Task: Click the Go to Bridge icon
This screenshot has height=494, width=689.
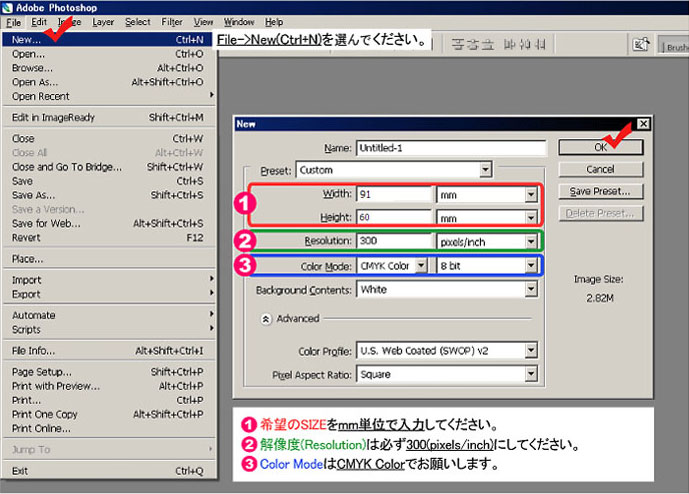Action: pos(641,44)
